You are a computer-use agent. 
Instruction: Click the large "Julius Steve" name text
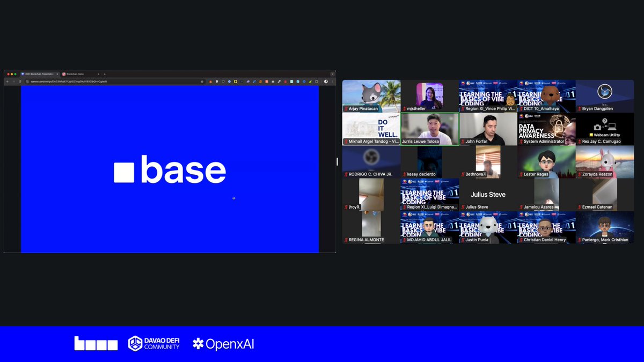[488, 194]
